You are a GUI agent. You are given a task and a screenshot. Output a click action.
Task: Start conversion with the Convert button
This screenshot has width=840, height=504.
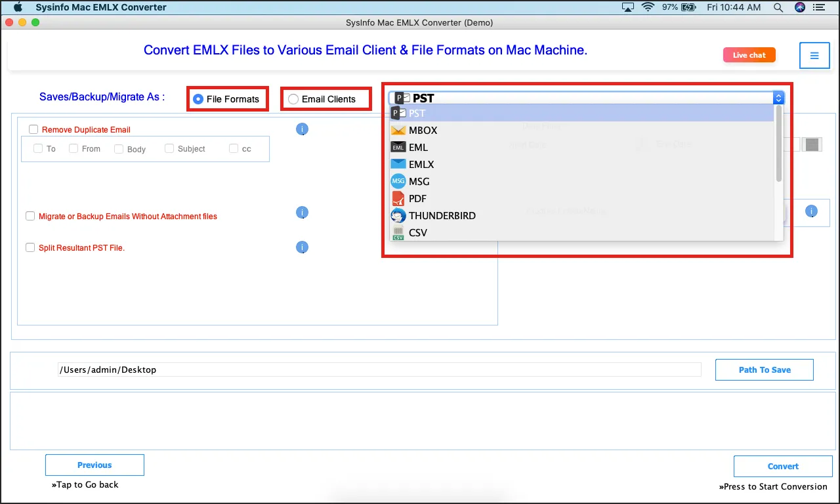(783, 466)
